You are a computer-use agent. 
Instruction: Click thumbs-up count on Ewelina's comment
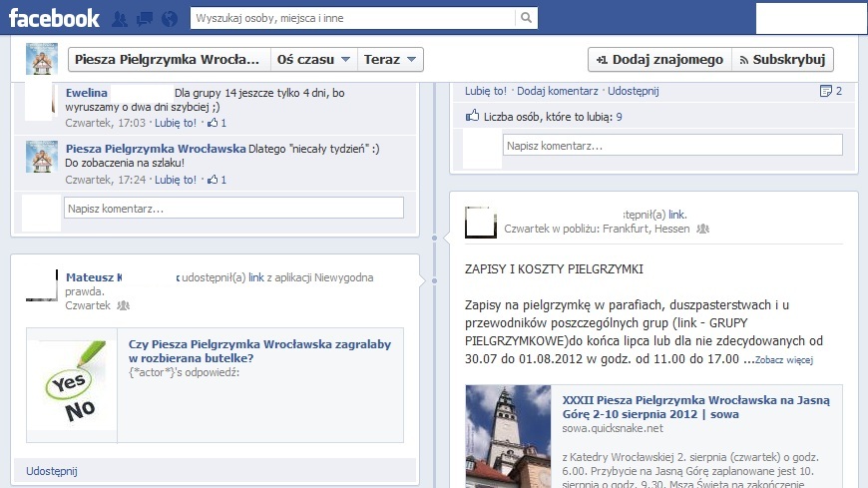tap(217, 123)
